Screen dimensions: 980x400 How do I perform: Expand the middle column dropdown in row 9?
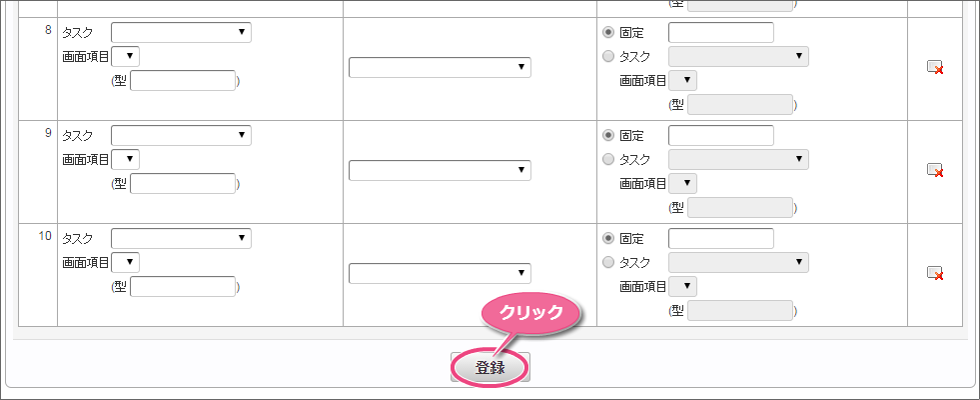click(x=440, y=171)
